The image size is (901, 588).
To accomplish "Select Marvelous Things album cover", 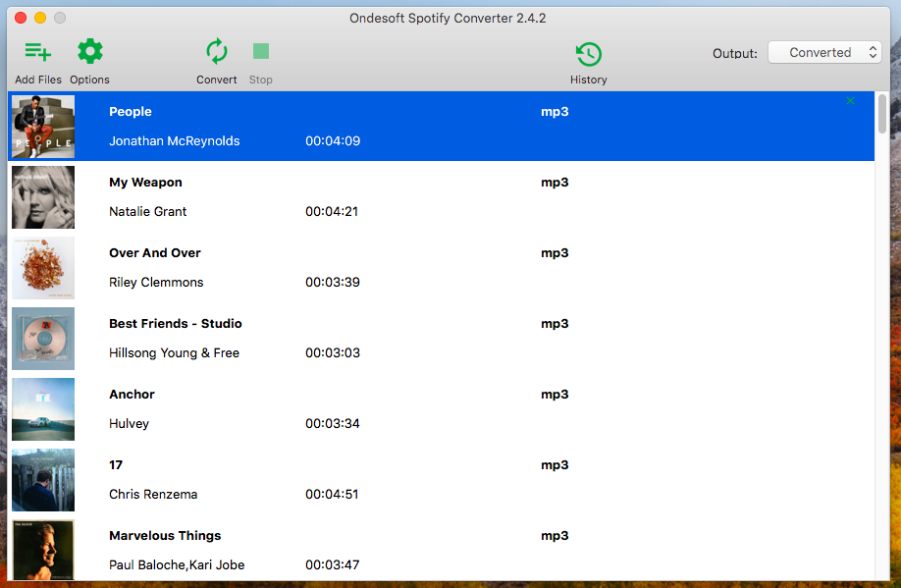I will [x=43, y=550].
